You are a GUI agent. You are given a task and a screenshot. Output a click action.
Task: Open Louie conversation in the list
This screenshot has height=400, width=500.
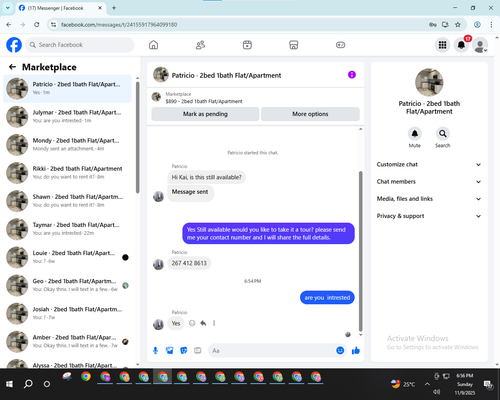pos(67,257)
